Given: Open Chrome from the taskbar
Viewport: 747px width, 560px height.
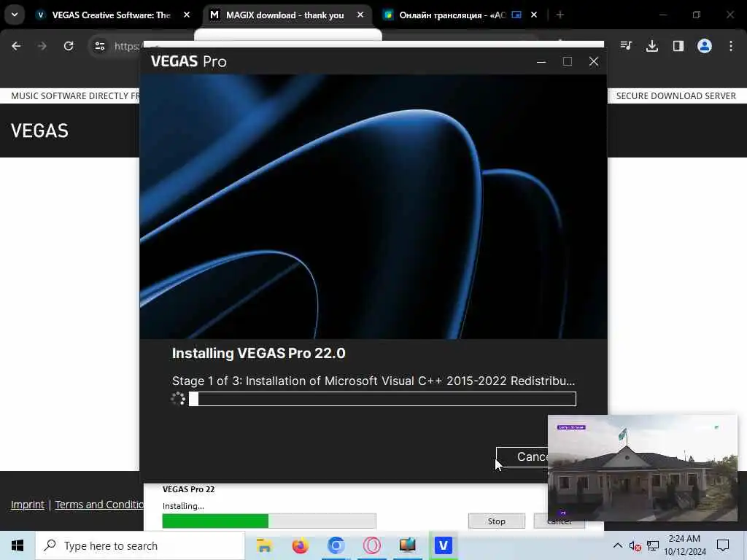Looking at the screenshot, I should pos(336,545).
